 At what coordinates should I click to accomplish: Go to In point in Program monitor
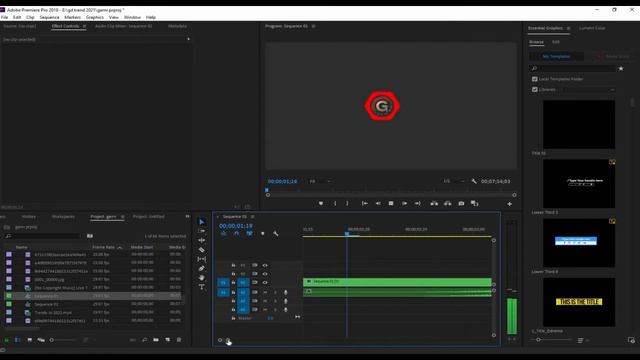coord(364,203)
